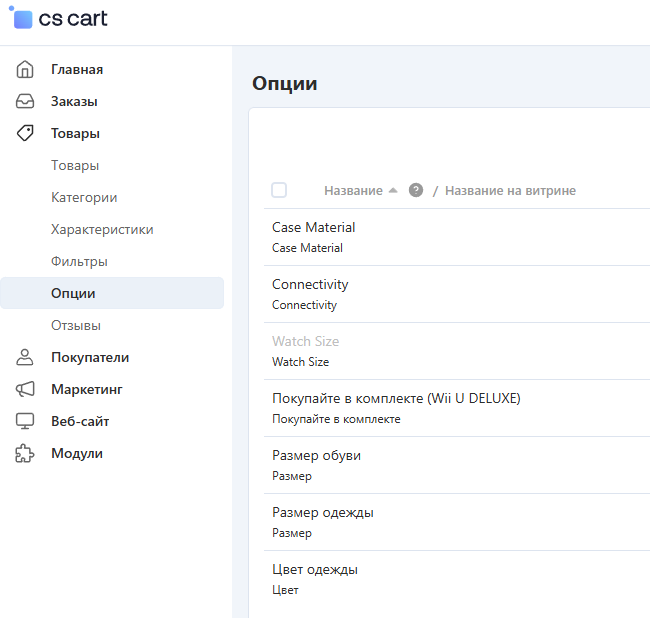650x618 pixels.
Task: Select the disabled Watch Size option
Action: coord(305,342)
